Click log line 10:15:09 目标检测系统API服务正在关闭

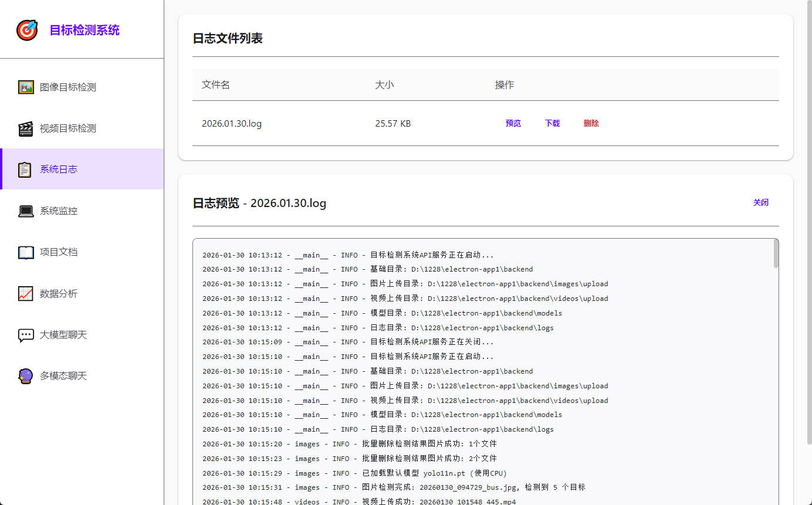(x=348, y=342)
